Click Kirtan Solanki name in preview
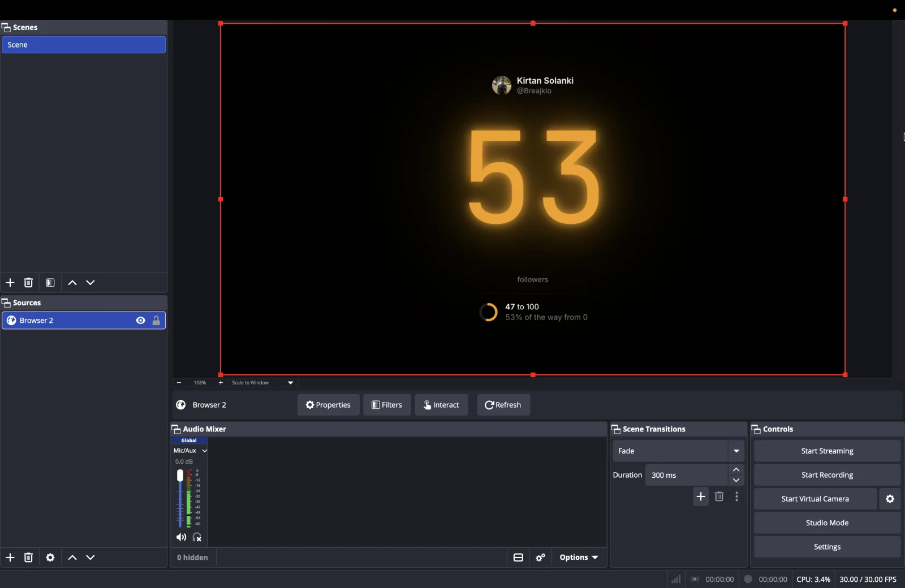Screen dimensions: 905x588 click(x=545, y=80)
